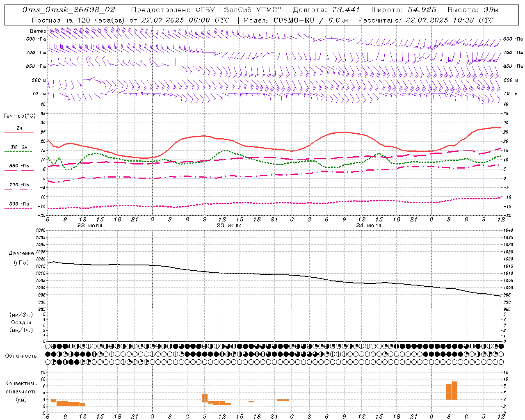
Task: Click the "Осадки" precipitation label
Action: (x=21, y=322)
